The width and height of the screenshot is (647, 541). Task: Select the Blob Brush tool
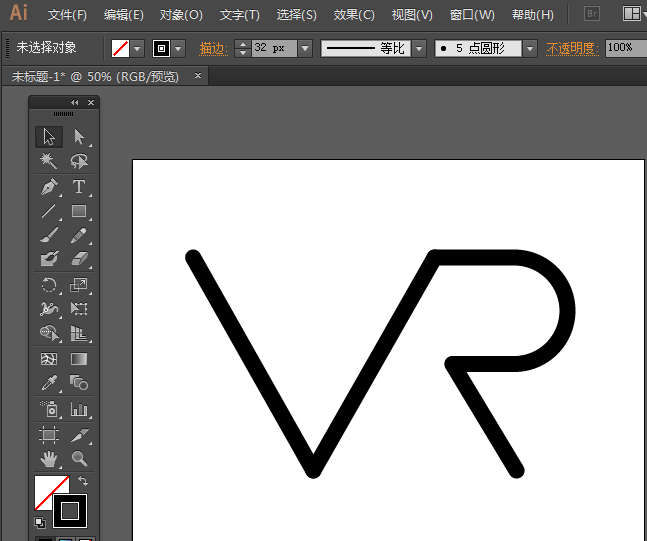49,259
